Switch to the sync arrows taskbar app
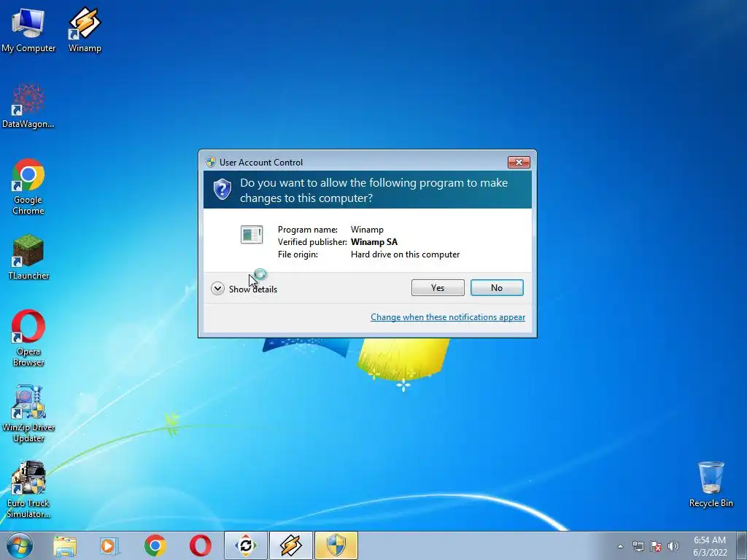Screen dimensions: 747x560 point(246,545)
